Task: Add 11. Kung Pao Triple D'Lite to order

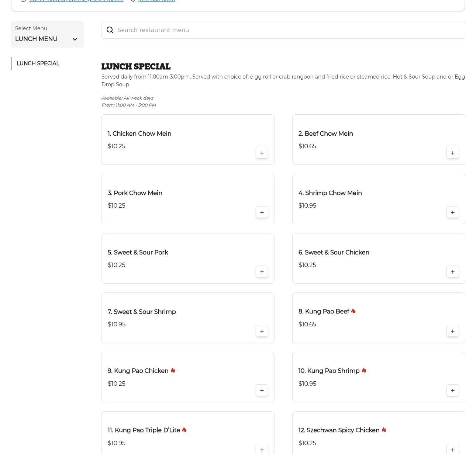Action: coord(262,450)
